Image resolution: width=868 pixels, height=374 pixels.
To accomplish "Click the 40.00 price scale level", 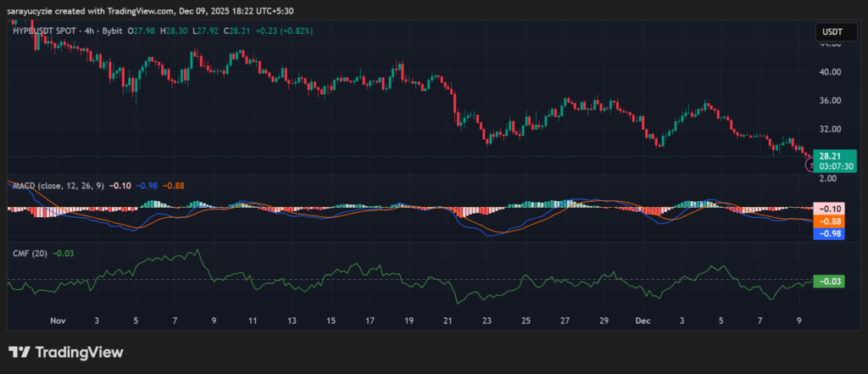I will [829, 72].
